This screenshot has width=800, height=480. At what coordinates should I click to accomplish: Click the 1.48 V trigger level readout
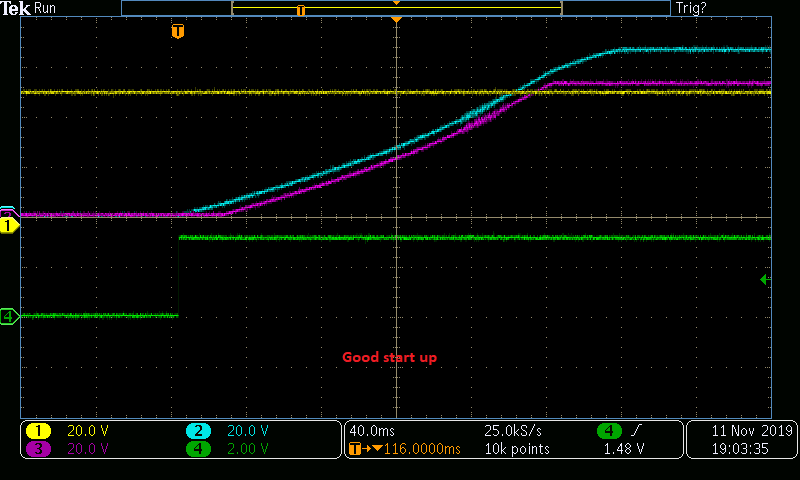(x=623, y=449)
